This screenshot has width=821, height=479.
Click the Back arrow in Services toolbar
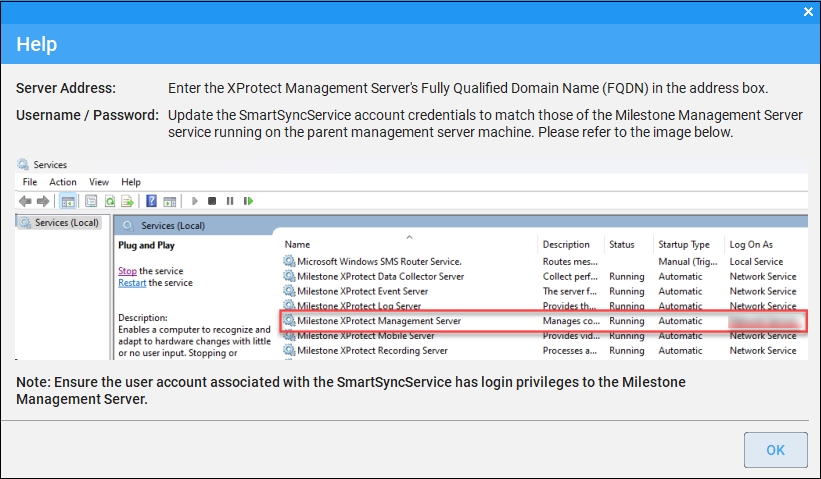[25, 201]
